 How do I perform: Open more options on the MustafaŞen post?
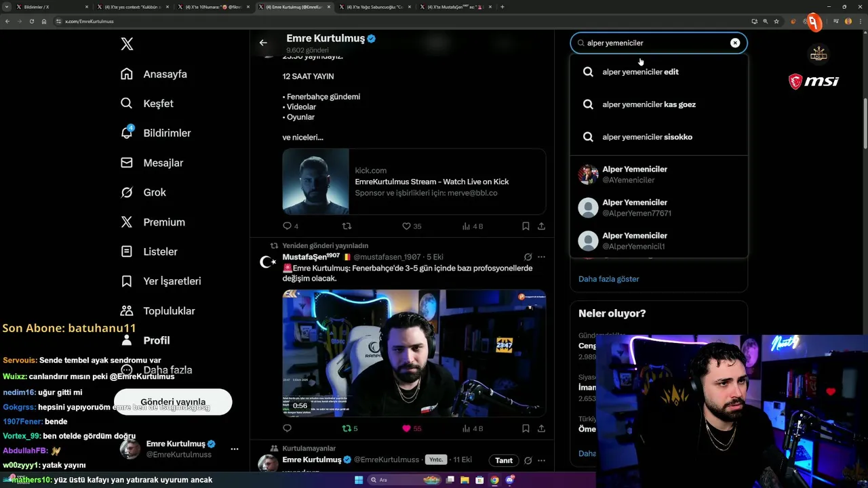click(541, 257)
